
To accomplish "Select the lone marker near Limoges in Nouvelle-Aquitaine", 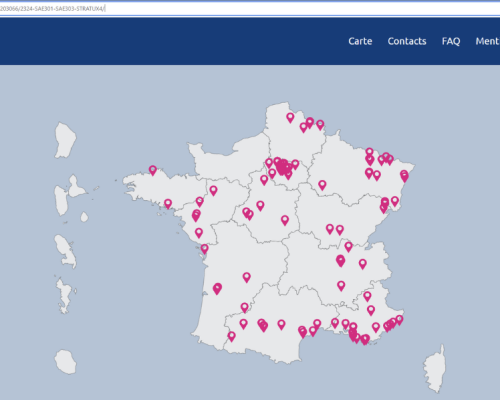I will coord(246,277).
